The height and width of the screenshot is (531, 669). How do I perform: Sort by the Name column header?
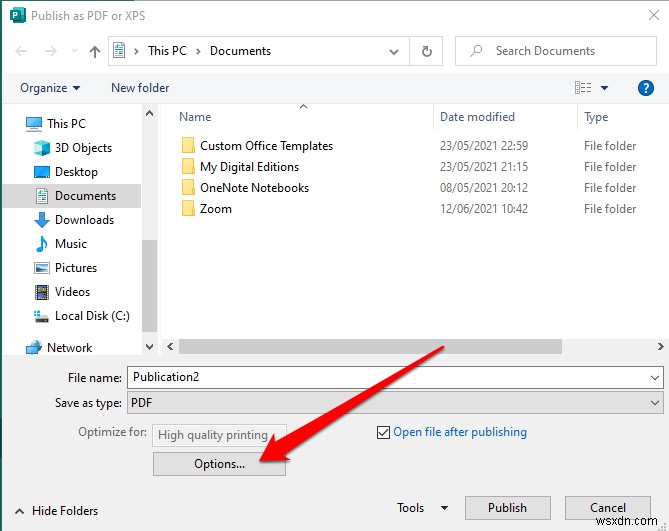[195, 117]
